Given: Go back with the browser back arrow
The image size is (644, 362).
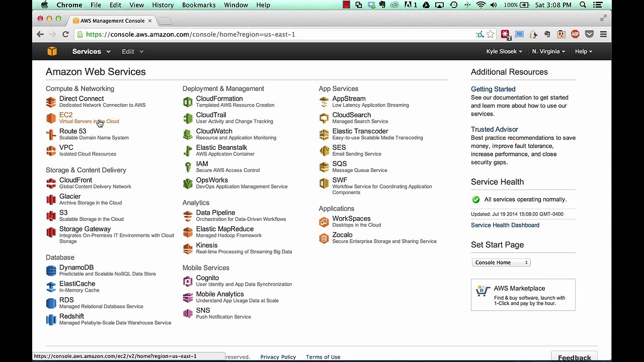Looking at the screenshot, I should coord(40,34).
